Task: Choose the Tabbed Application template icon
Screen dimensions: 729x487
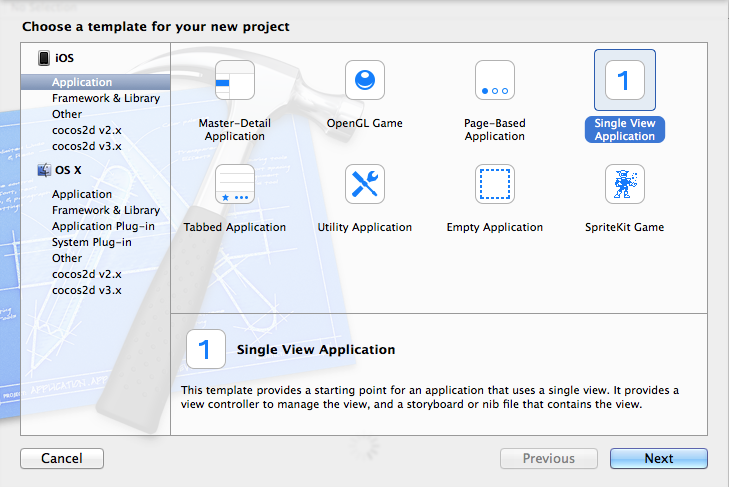Action: coord(235,184)
